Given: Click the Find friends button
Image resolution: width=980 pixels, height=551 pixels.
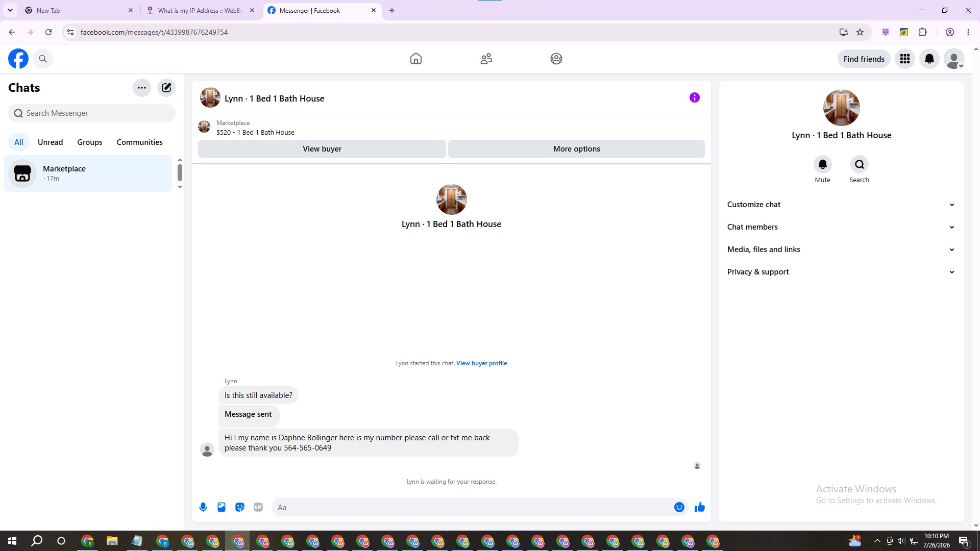Looking at the screenshot, I should pos(864,59).
